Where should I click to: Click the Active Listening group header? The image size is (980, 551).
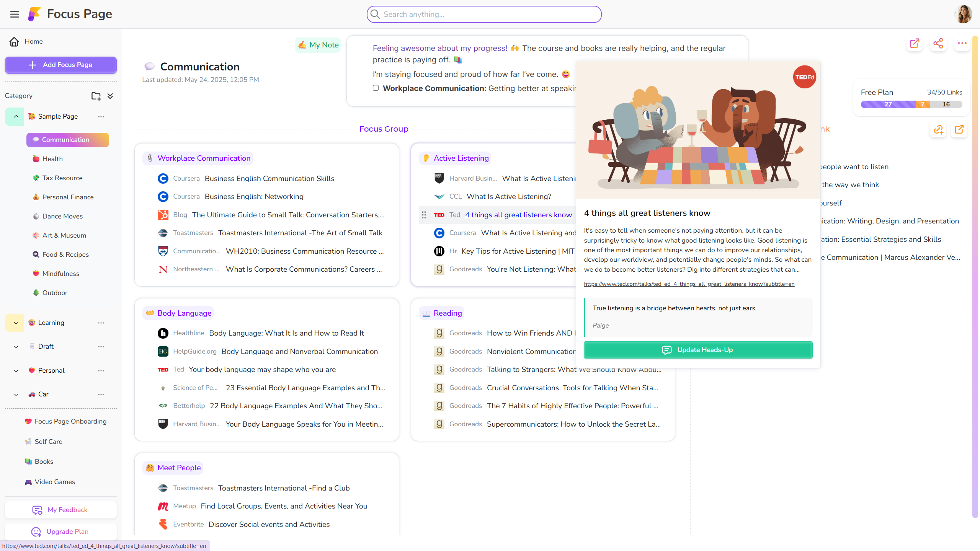(x=455, y=158)
